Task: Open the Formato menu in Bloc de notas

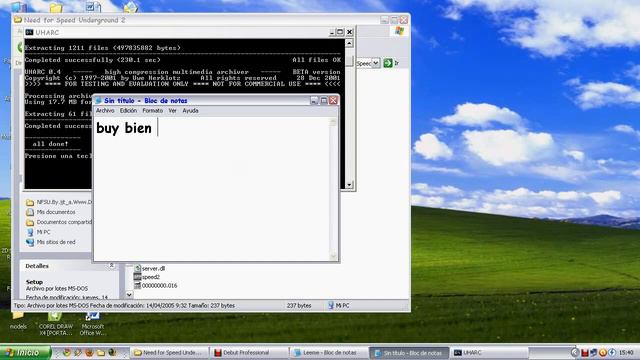Action: pyautogui.click(x=152, y=111)
